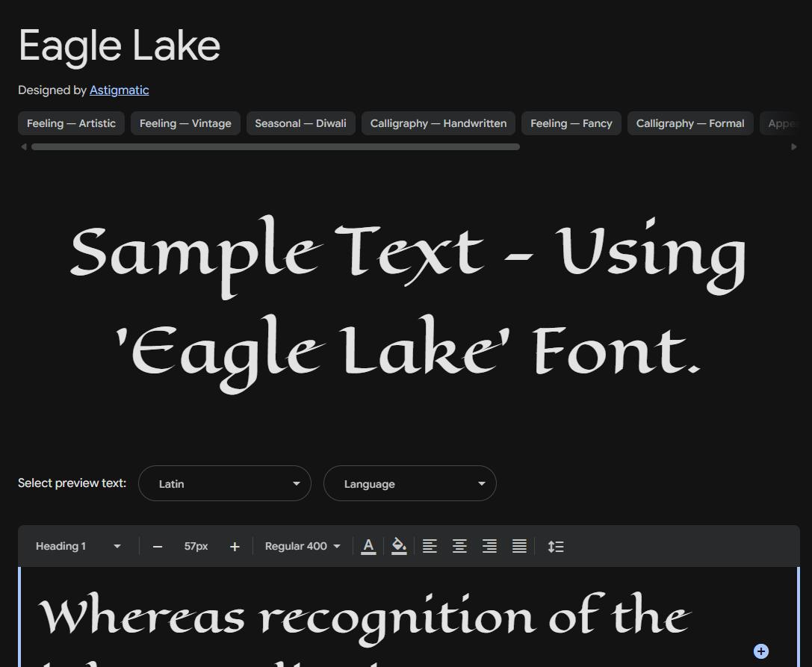The image size is (812, 667).
Task: Select the Feeling — Artistic tag
Action: click(x=72, y=123)
